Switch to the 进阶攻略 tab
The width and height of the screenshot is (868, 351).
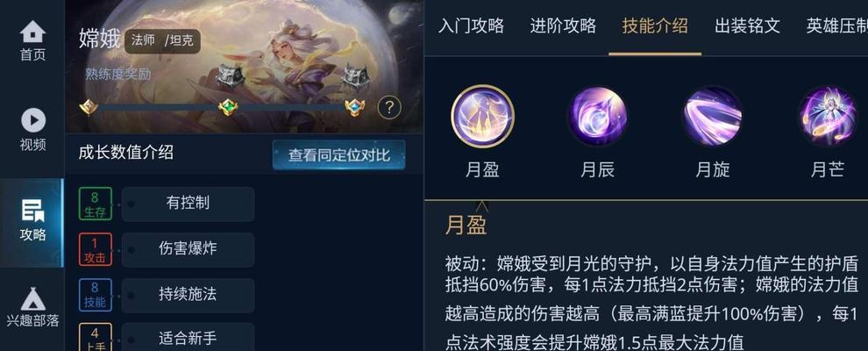click(x=563, y=25)
